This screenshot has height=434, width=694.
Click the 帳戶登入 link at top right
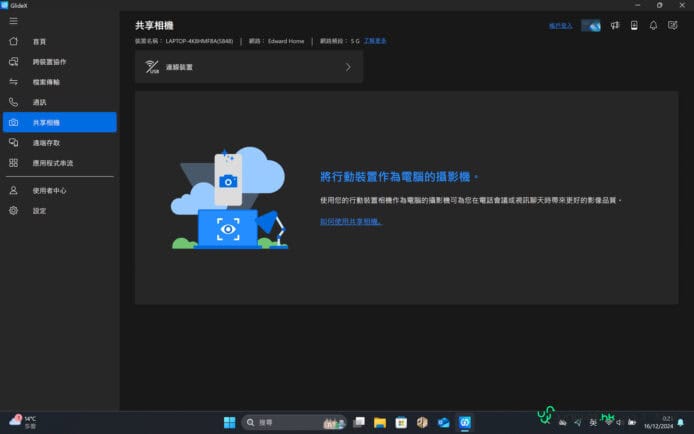coord(561,25)
